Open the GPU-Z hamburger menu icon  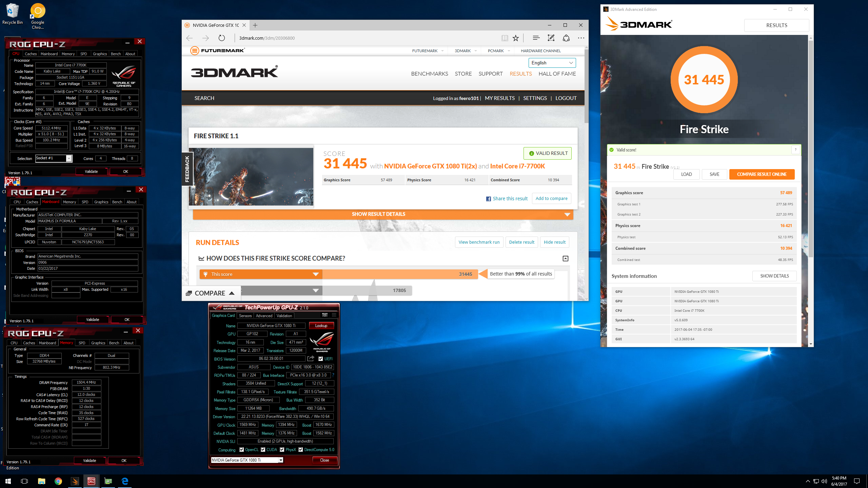tap(334, 315)
